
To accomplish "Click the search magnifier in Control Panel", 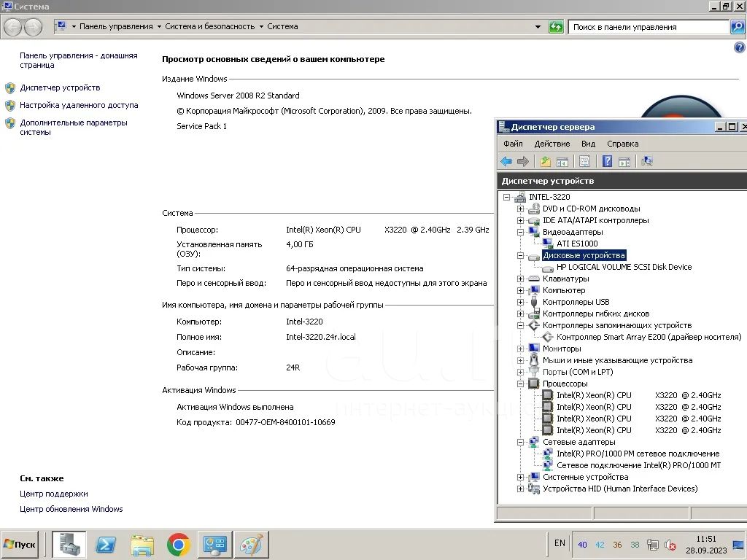I will point(737,27).
